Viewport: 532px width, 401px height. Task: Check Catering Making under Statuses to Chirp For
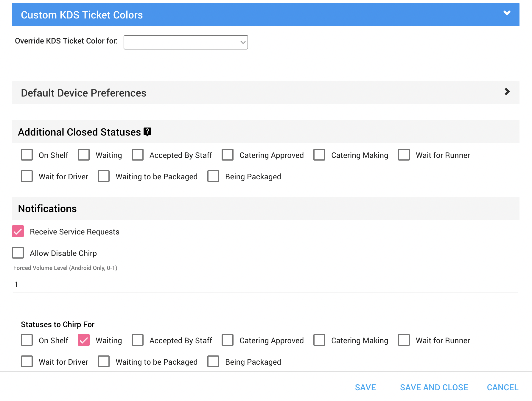coord(319,340)
